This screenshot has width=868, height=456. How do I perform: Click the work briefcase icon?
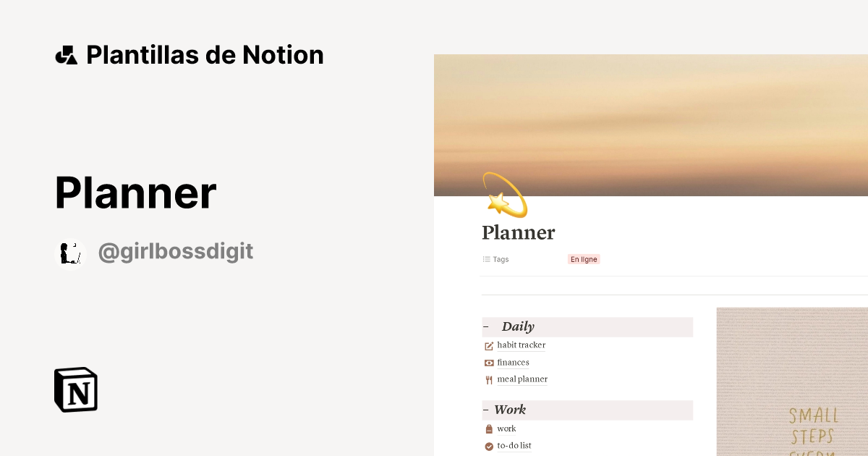(x=488, y=428)
